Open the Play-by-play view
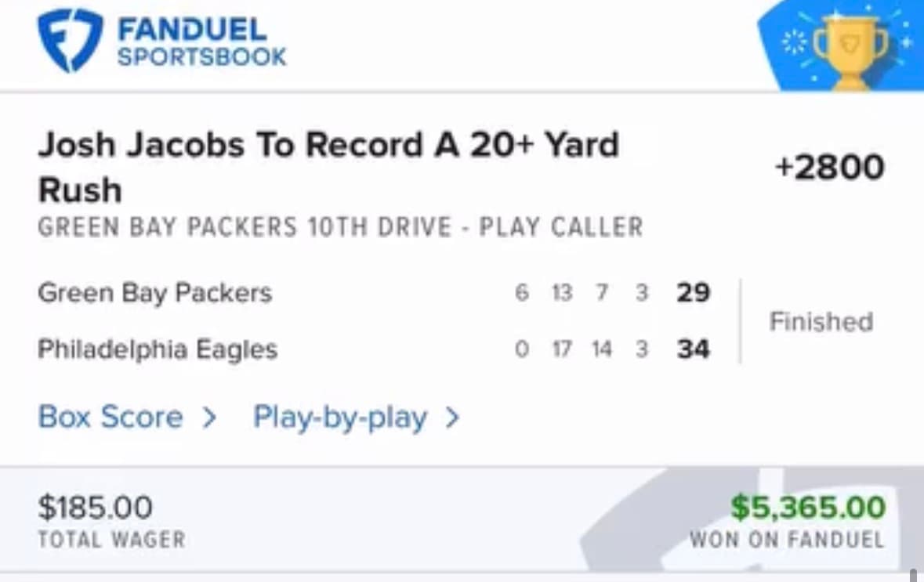924x582 pixels. point(339,418)
